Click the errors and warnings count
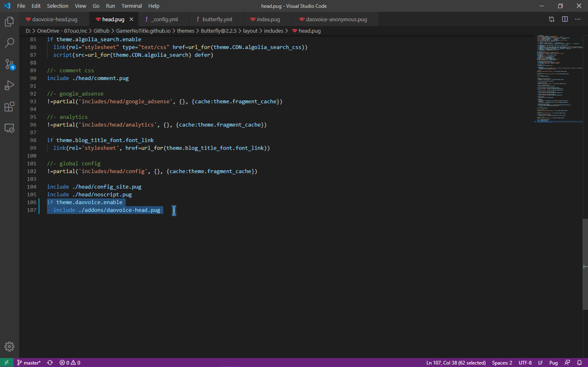 point(70,363)
